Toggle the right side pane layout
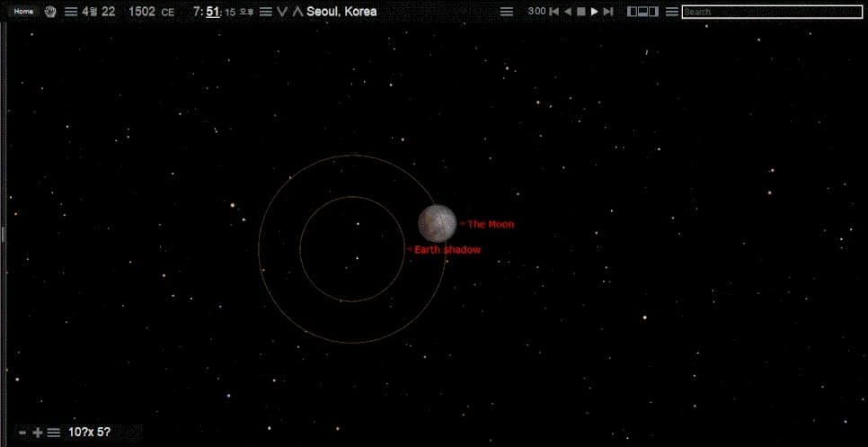Screen dimensions: 868x447 tap(654, 12)
